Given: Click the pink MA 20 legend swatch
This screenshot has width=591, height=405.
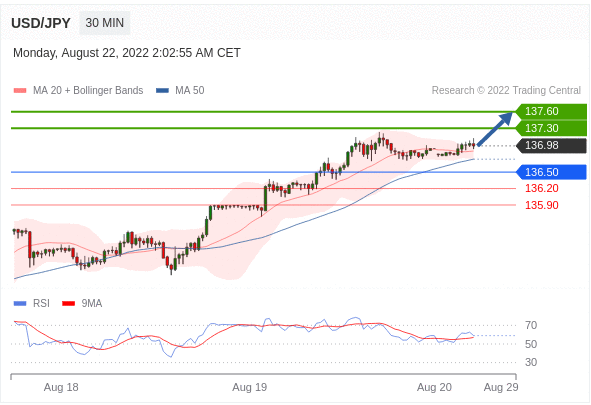Looking at the screenshot, I should coord(20,90).
